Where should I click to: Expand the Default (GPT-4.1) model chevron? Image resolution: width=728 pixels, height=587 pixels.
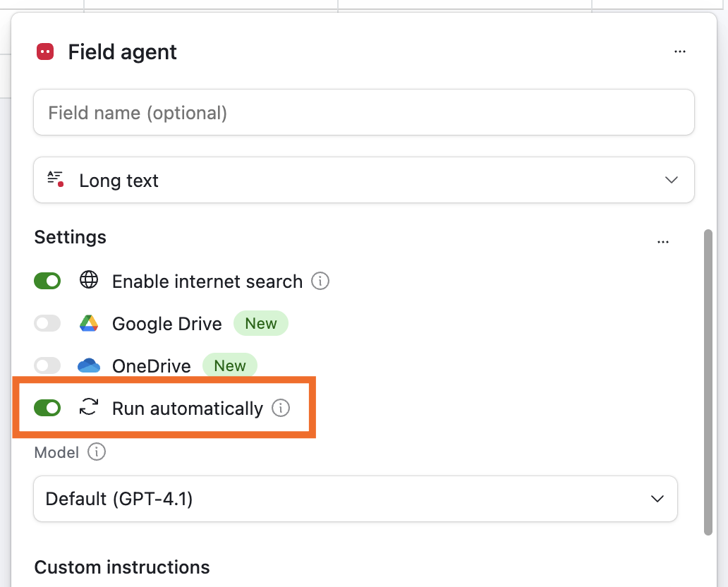(656, 499)
